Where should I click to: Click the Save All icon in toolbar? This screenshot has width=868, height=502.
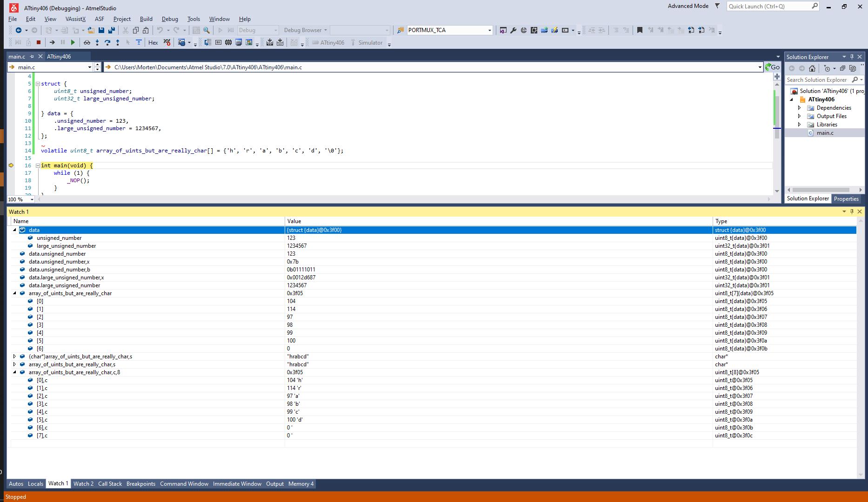tap(112, 30)
